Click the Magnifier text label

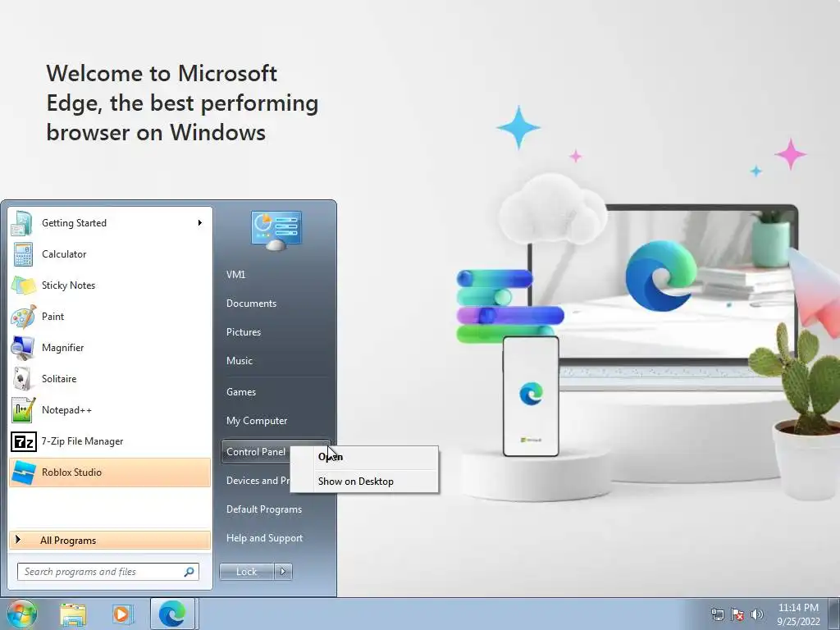62,348
